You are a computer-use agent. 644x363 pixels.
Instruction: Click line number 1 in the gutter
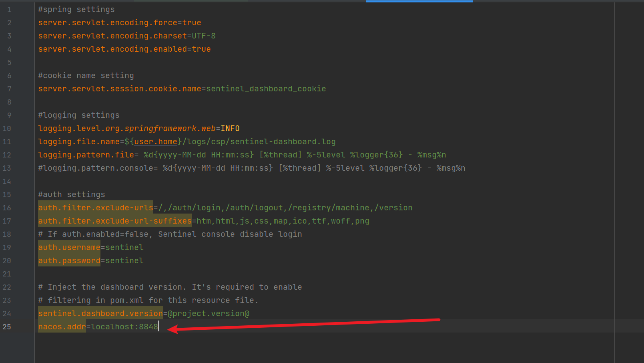(9, 10)
